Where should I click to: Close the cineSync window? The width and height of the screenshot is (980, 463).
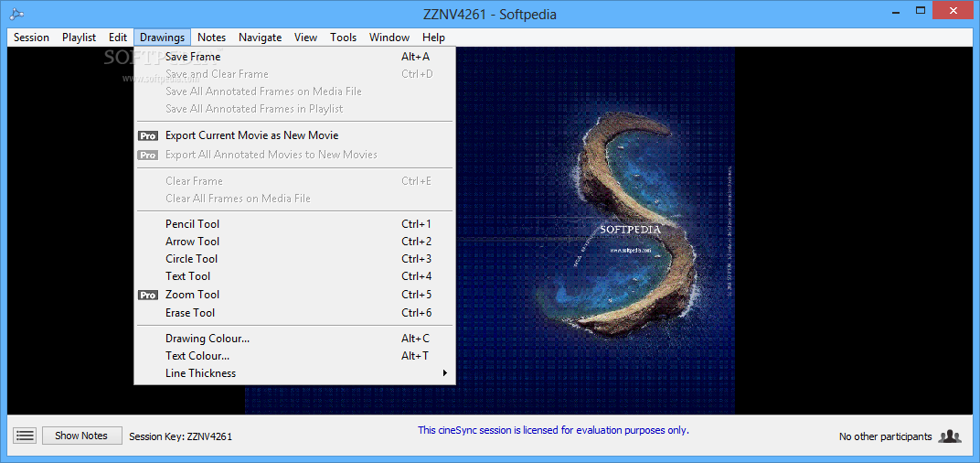coord(953,11)
